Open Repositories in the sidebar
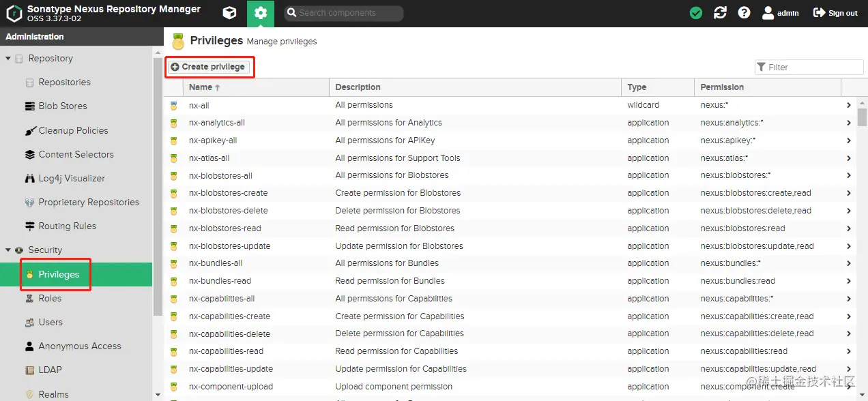868x401 pixels. pyautogui.click(x=64, y=82)
